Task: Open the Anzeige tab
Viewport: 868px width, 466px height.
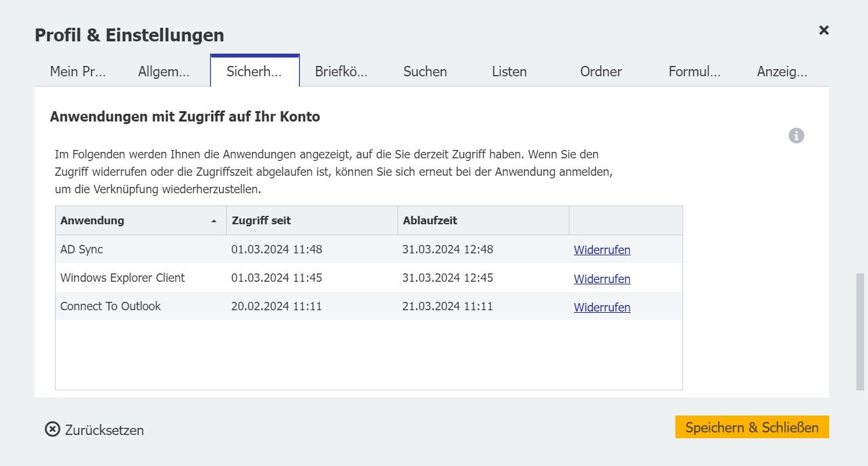Action: tap(782, 71)
